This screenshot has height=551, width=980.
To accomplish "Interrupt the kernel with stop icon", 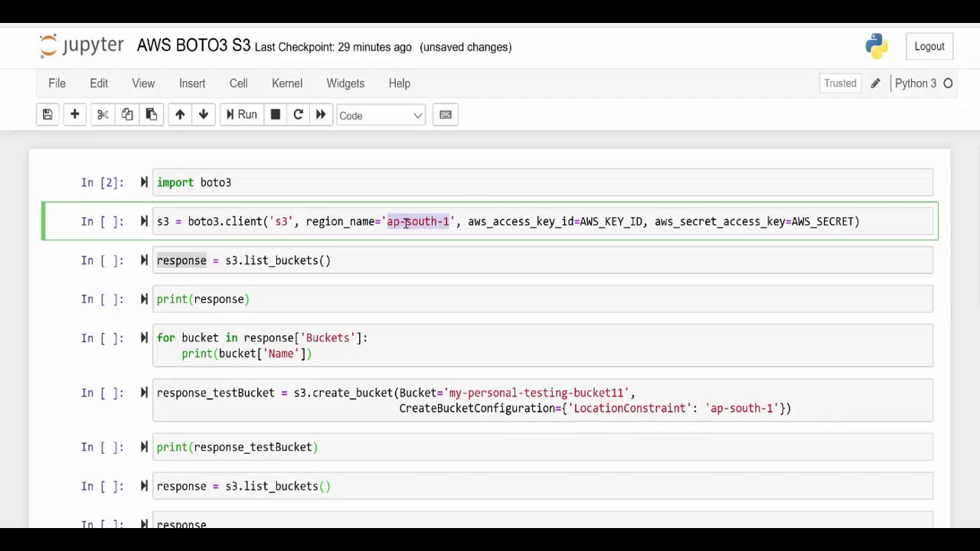I will [x=276, y=115].
